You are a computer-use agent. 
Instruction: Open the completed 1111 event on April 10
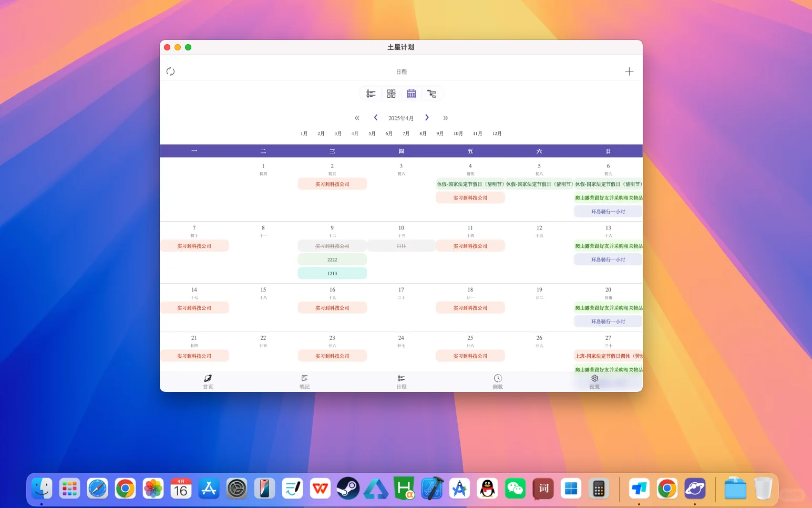tap(401, 245)
